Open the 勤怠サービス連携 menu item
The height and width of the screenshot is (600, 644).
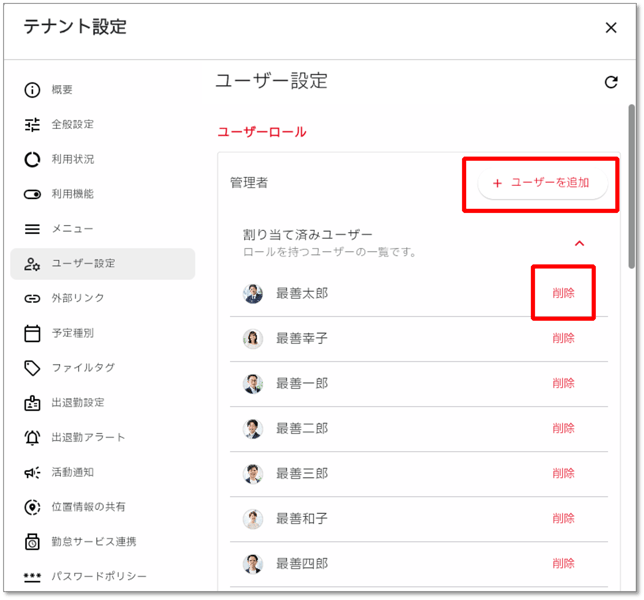103,542
